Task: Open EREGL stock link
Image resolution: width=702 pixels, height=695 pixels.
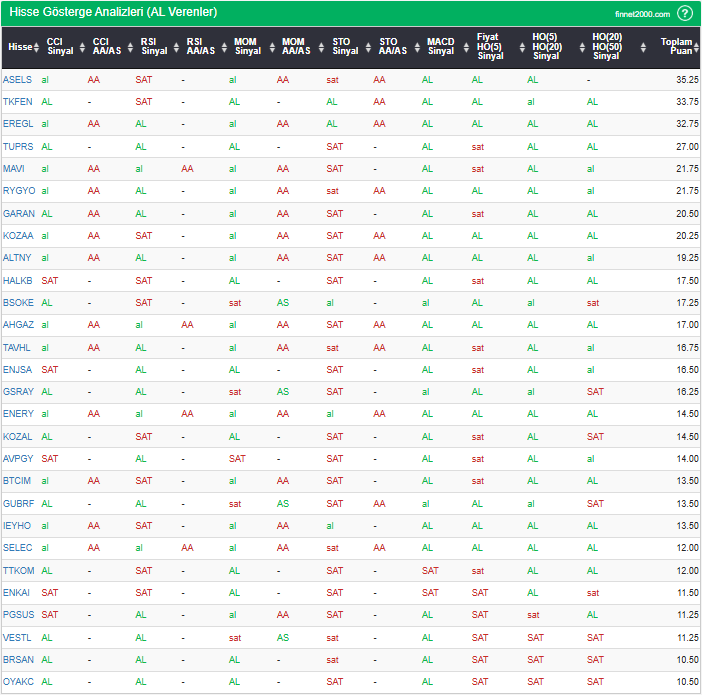Action: point(18,124)
